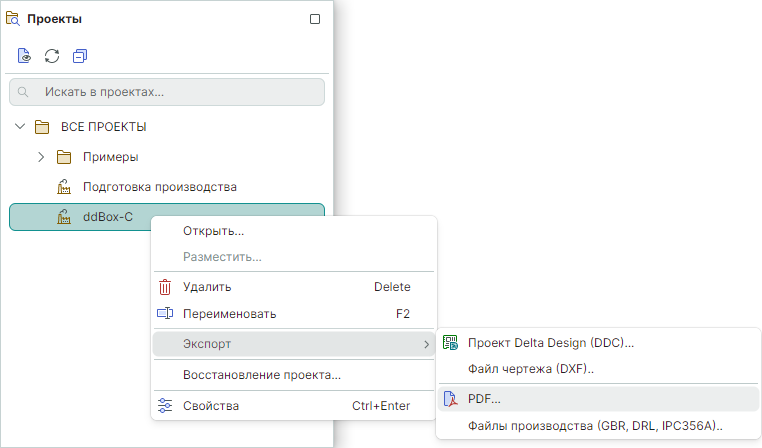Refresh the projects list

52,56
